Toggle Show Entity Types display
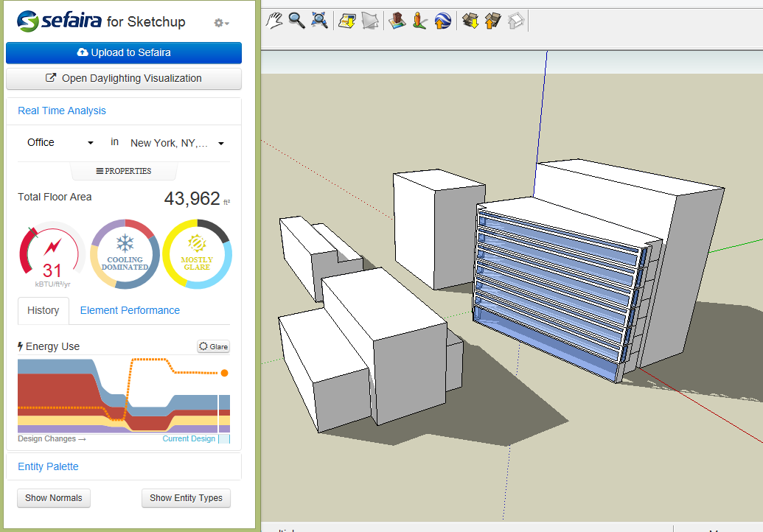The height and width of the screenshot is (532, 763). coord(186,498)
